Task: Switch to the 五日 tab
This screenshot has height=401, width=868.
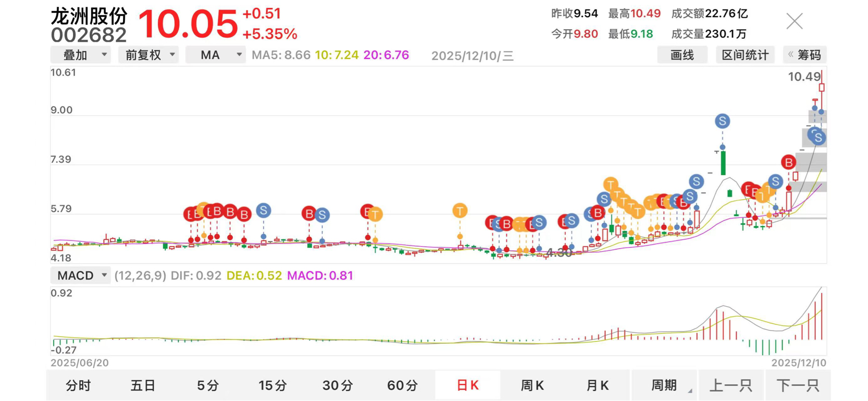Action: (x=143, y=385)
